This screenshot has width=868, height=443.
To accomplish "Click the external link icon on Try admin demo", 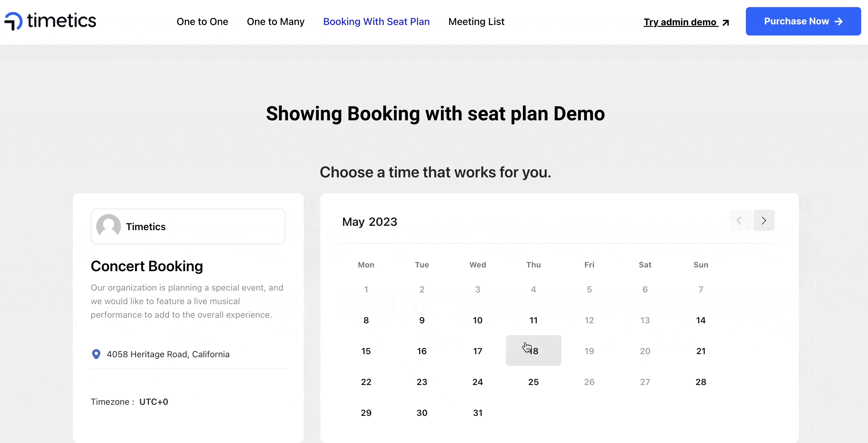I will [x=726, y=22].
